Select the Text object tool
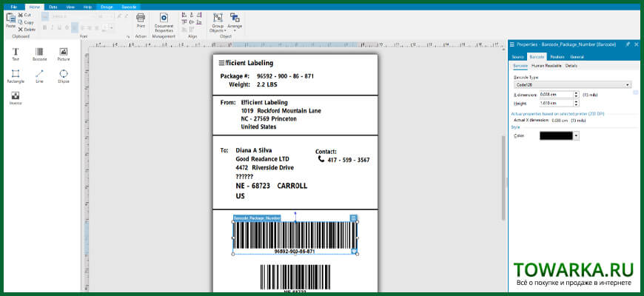Viewport: 644px width, 296px height. tap(16, 54)
